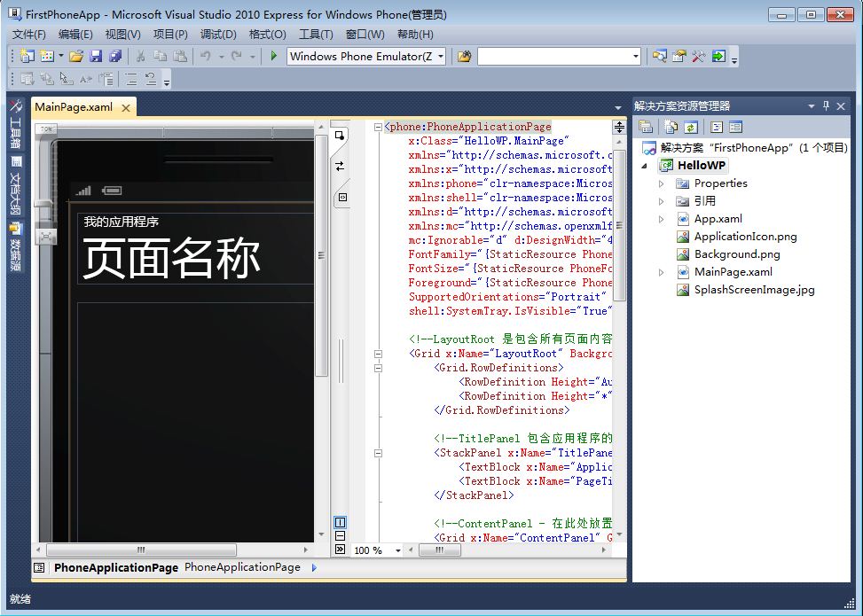Screen dimensions: 863x616
Task: Click the Open File folder icon
Action: coord(76,56)
